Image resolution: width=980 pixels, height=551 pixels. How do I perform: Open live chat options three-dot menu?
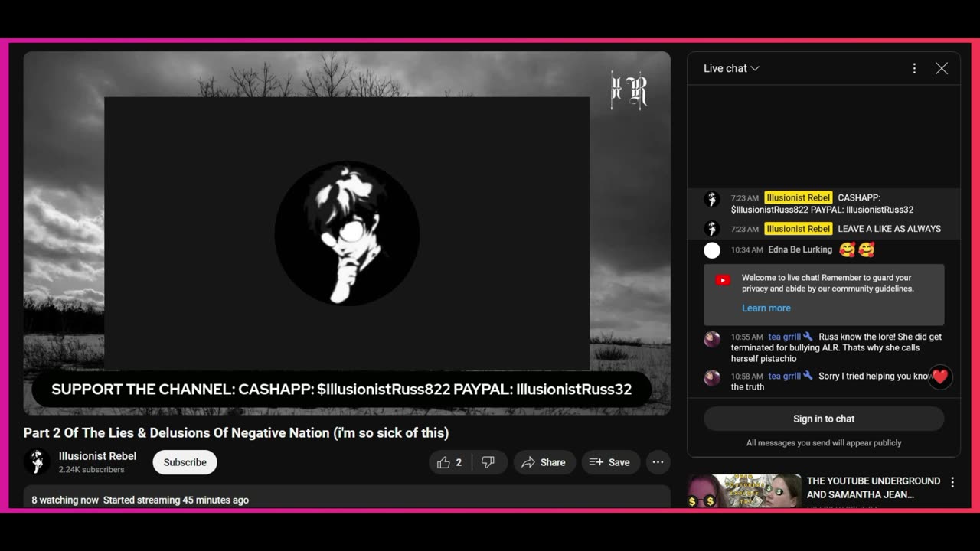pos(914,68)
